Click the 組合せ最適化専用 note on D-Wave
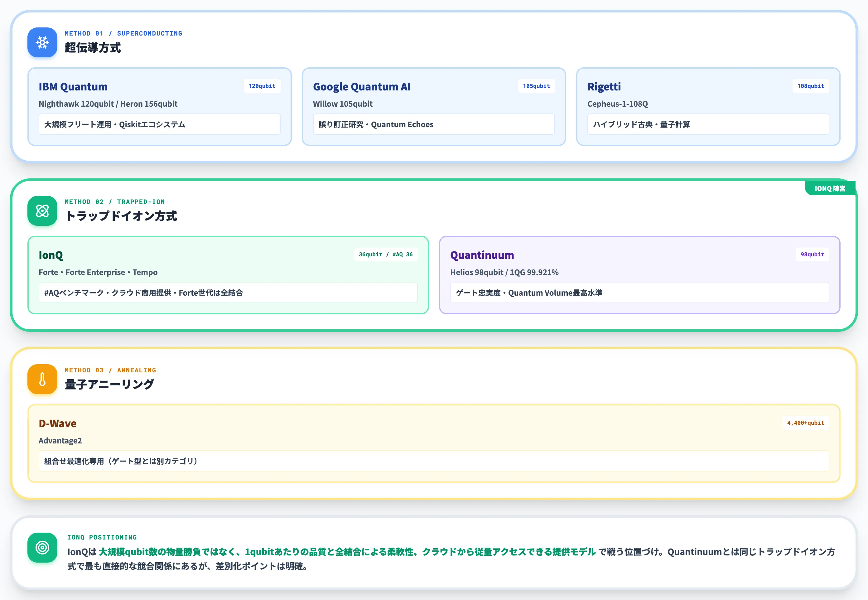This screenshot has height=600, width=868. pos(434,461)
